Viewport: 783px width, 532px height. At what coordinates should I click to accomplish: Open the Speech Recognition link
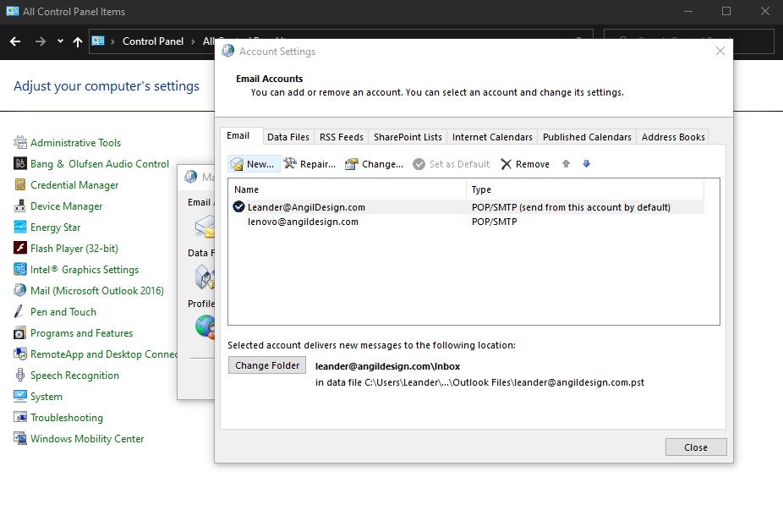point(74,376)
